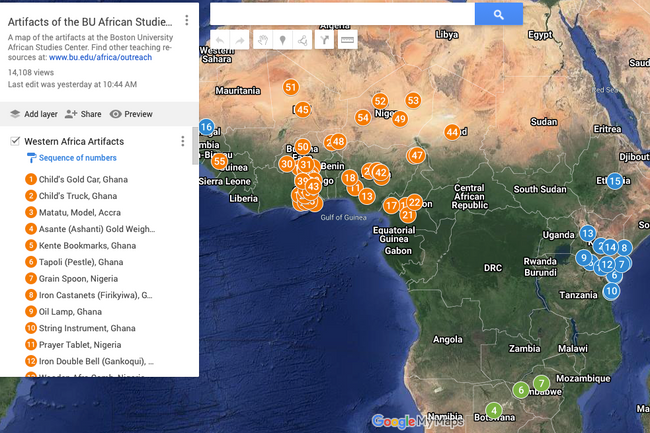The height and width of the screenshot is (433, 650).
Task: Open the map title options menu
Action: (187, 20)
